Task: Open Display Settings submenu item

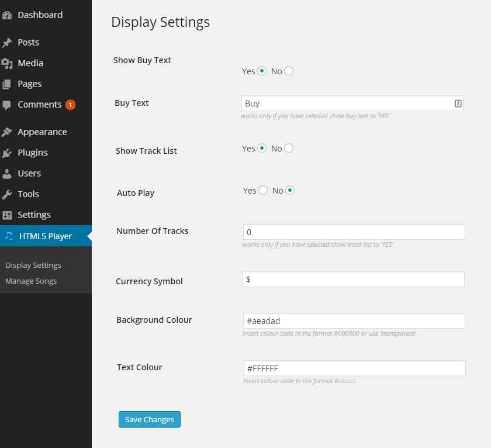Action: point(33,266)
